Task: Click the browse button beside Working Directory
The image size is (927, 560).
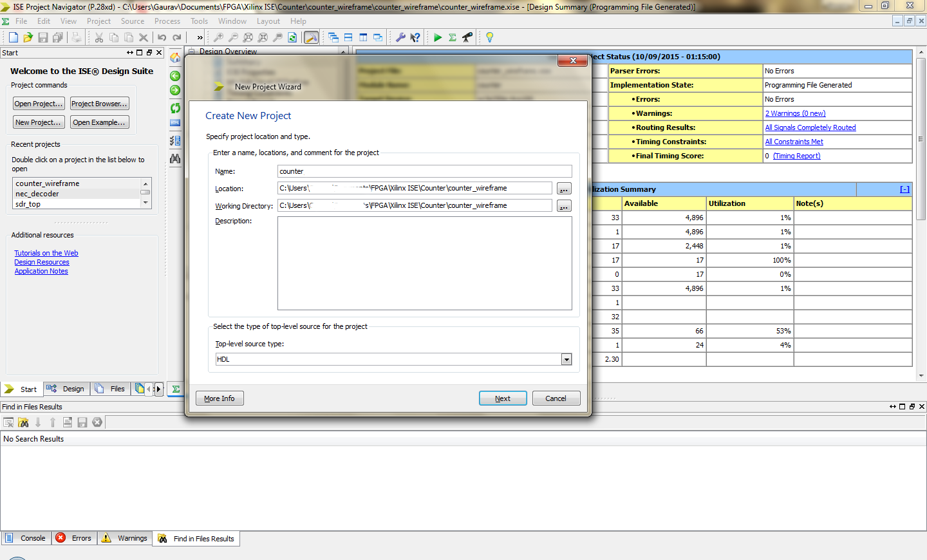Action: coord(563,205)
